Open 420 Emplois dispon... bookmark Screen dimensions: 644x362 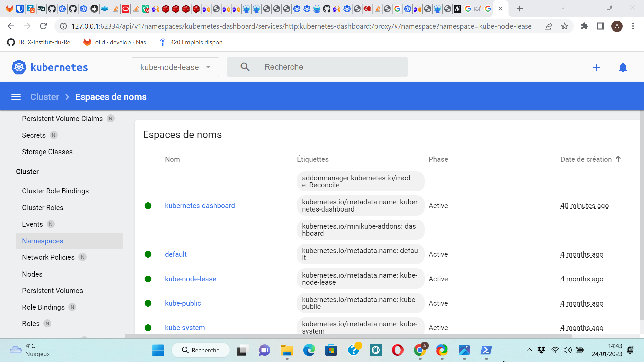(193, 42)
